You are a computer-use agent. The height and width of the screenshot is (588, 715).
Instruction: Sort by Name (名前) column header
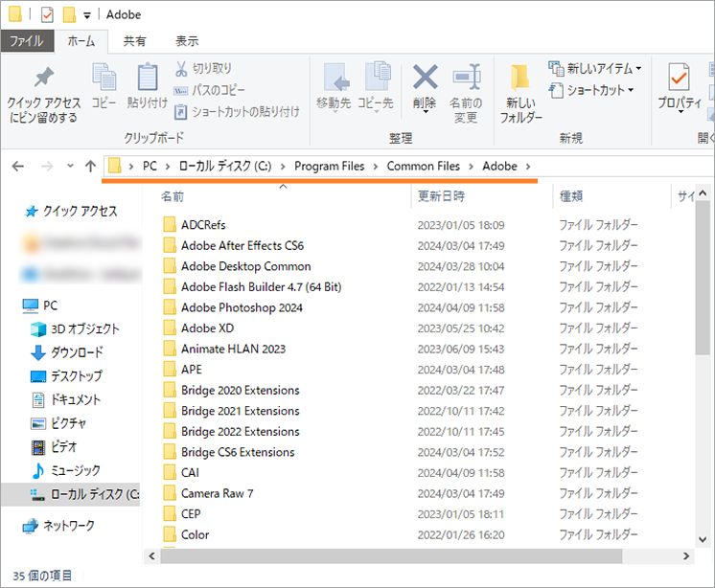click(x=173, y=196)
